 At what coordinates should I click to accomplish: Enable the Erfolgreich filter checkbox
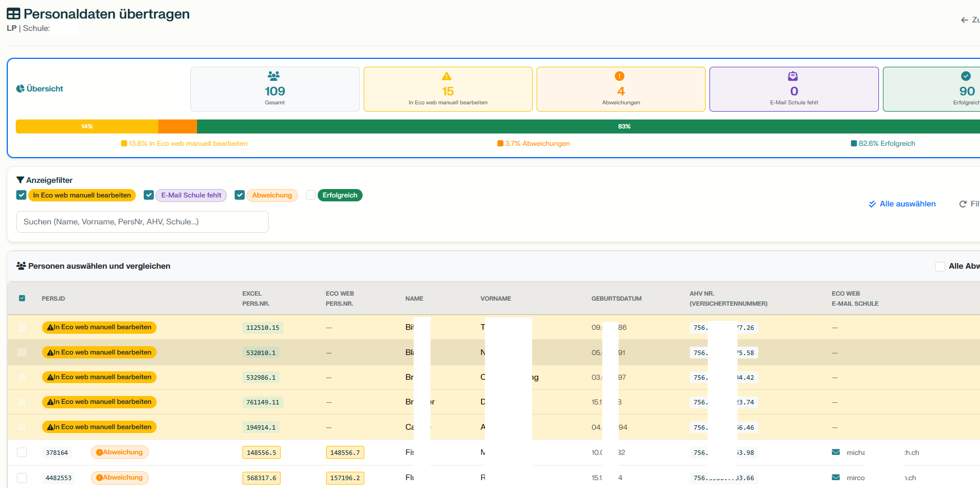click(x=310, y=195)
